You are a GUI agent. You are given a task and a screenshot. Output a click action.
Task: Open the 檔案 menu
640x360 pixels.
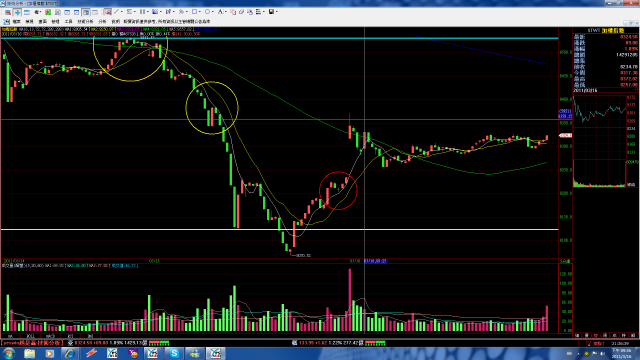16,21
